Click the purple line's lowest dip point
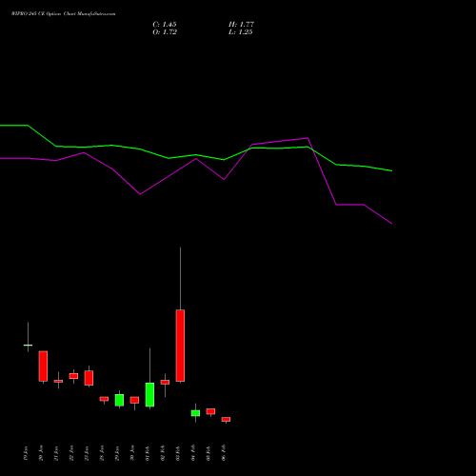The height and width of the screenshot is (476, 476). click(x=392, y=224)
